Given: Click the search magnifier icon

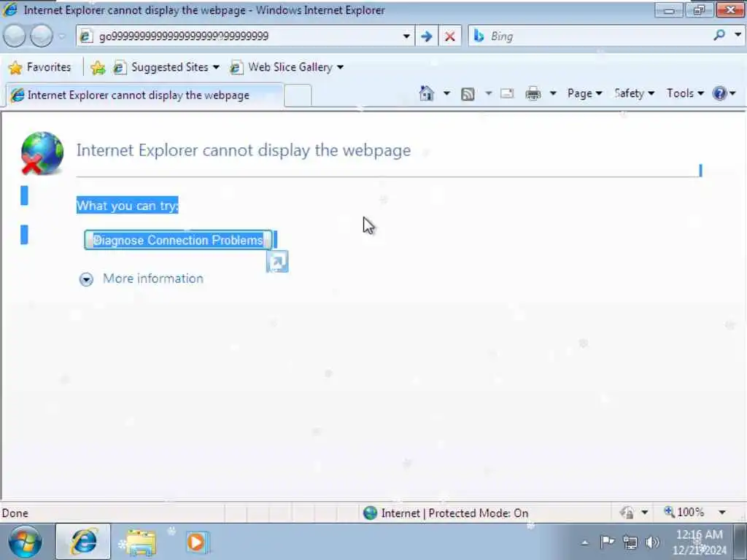Looking at the screenshot, I should [x=719, y=35].
